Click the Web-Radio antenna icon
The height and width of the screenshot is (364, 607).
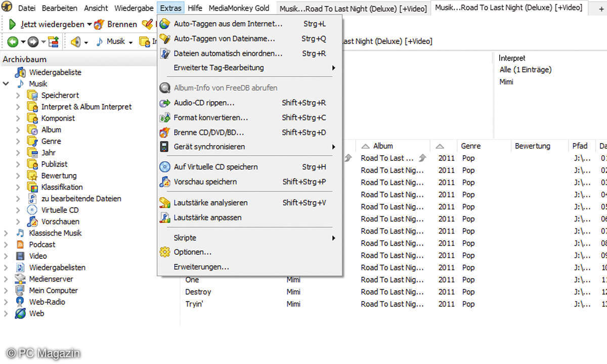20,302
